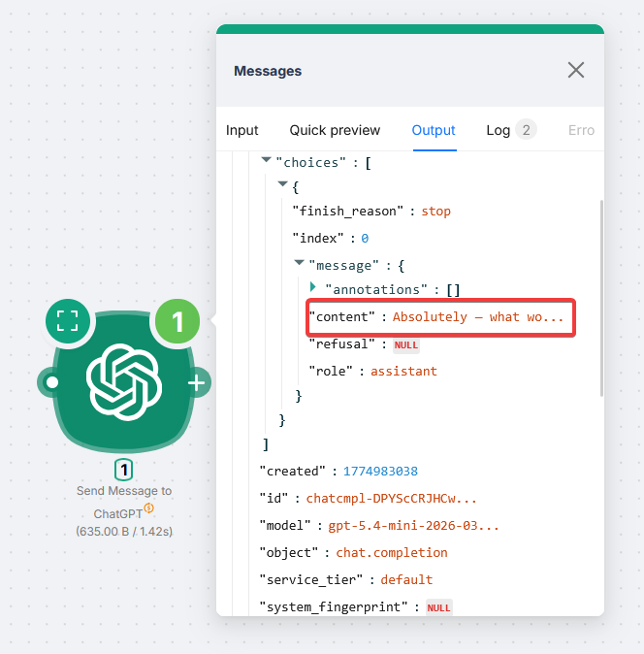644x654 pixels.
Task: Click the module order badge below ChatGPT
Action: tap(123, 471)
